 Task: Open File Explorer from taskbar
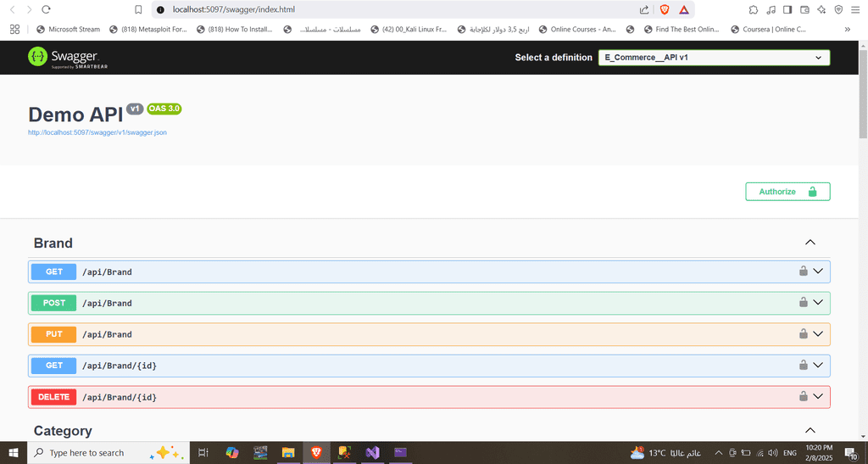coord(288,453)
